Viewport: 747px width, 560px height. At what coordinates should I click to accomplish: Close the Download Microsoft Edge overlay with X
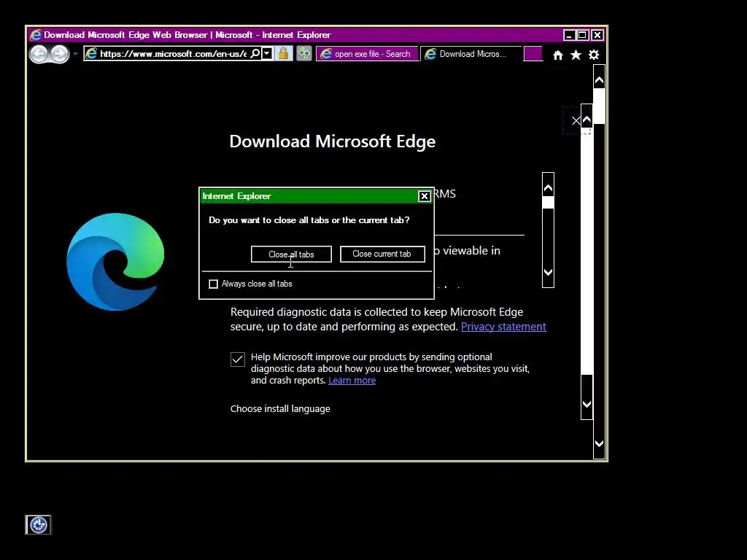click(576, 120)
